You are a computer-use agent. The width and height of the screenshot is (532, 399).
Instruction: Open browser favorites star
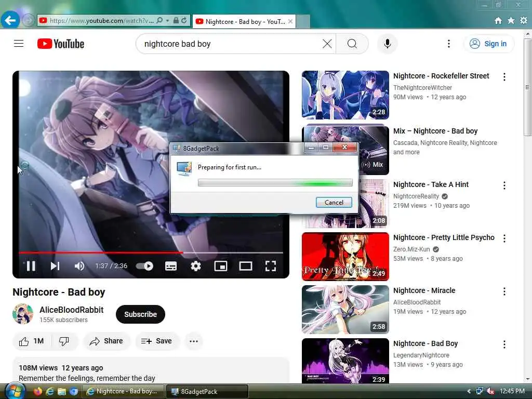pyautogui.click(x=511, y=21)
